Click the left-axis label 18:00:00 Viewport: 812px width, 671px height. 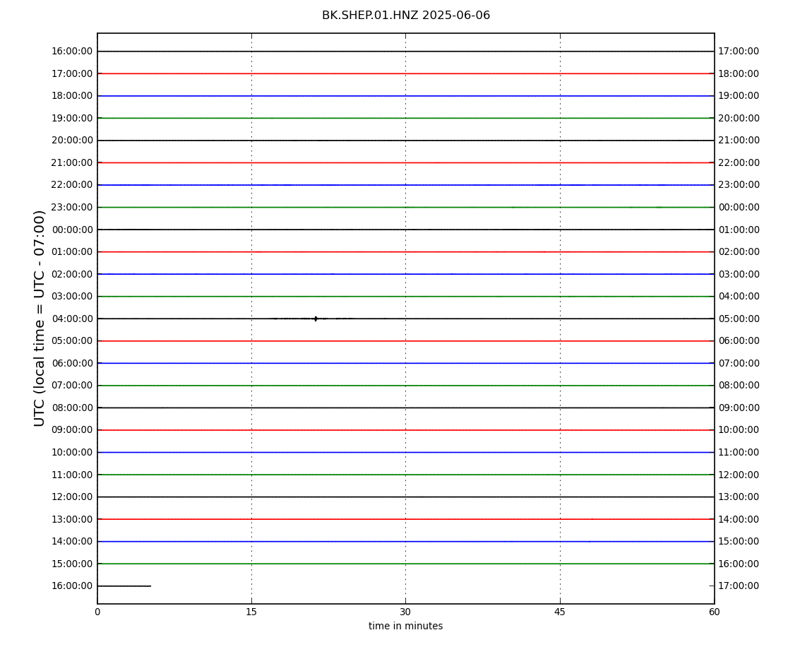(72, 96)
